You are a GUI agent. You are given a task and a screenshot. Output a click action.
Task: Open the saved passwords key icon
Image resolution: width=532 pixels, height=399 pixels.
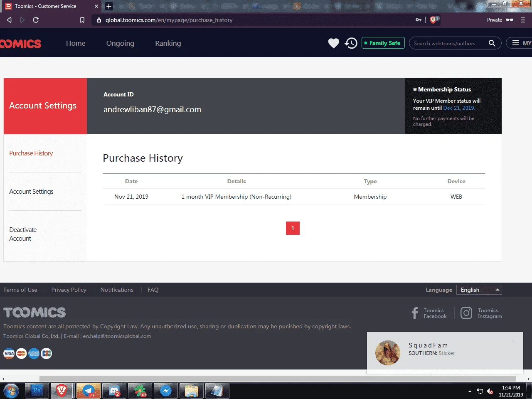click(419, 20)
